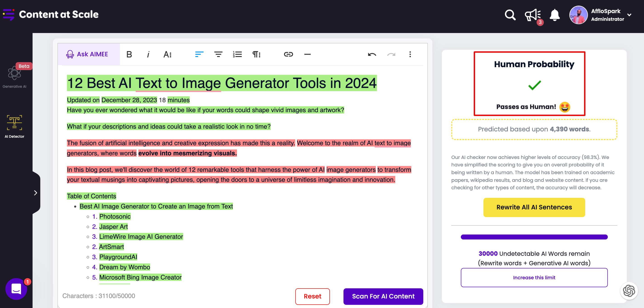Screen dimensions: 644x308
Task: Insert a horizontal line
Action: click(x=307, y=54)
